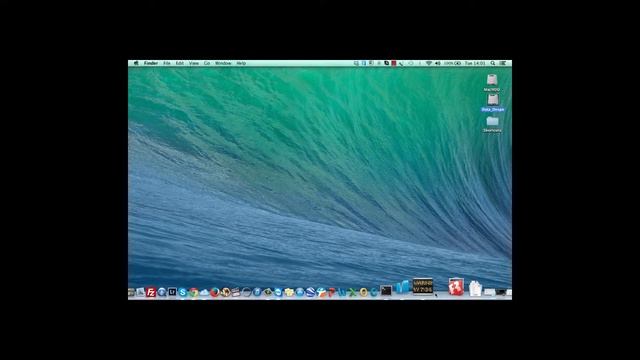
Task: Launch Microsoft Word from the Dock
Action: point(342,292)
